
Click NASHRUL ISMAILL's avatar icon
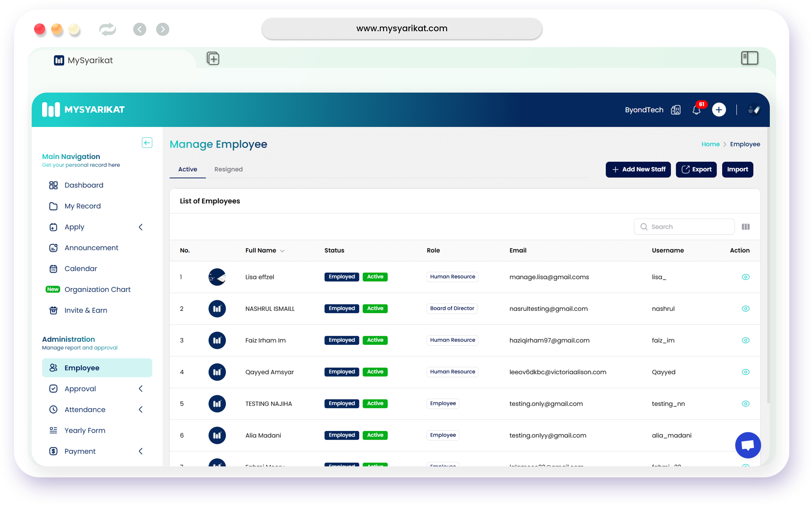tap(217, 309)
